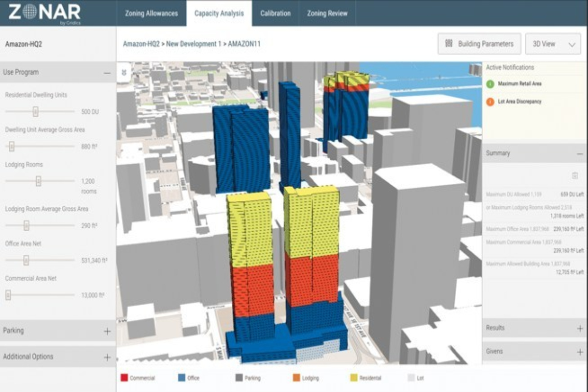The width and height of the screenshot is (588, 392).
Task: Expand the Additional Options section
Action: coord(107,357)
